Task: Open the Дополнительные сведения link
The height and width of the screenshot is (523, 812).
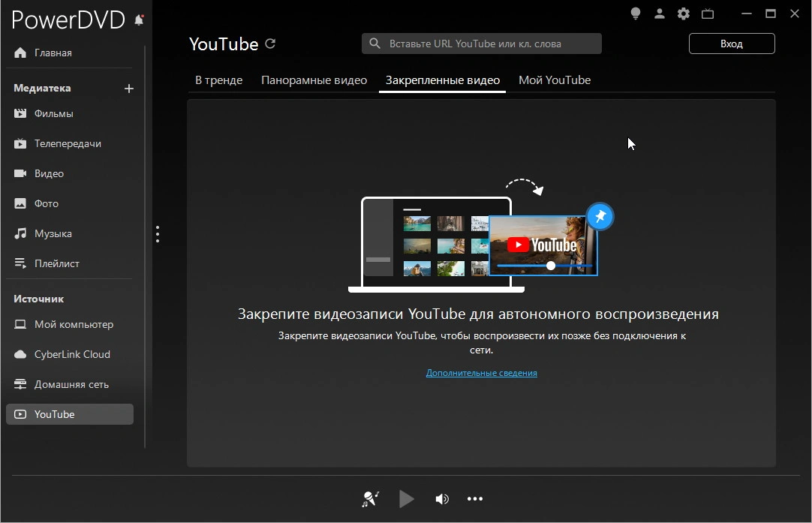Action: (x=482, y=373)
